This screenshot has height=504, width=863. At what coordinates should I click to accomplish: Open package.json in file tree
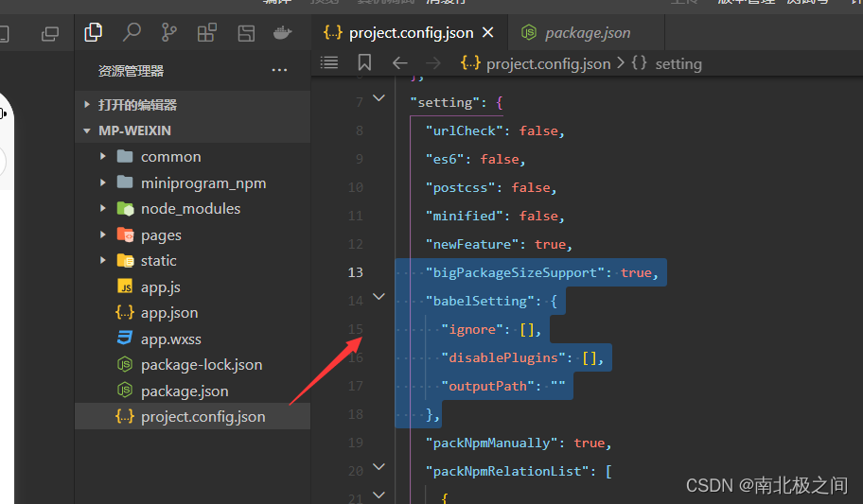point(193,391)
